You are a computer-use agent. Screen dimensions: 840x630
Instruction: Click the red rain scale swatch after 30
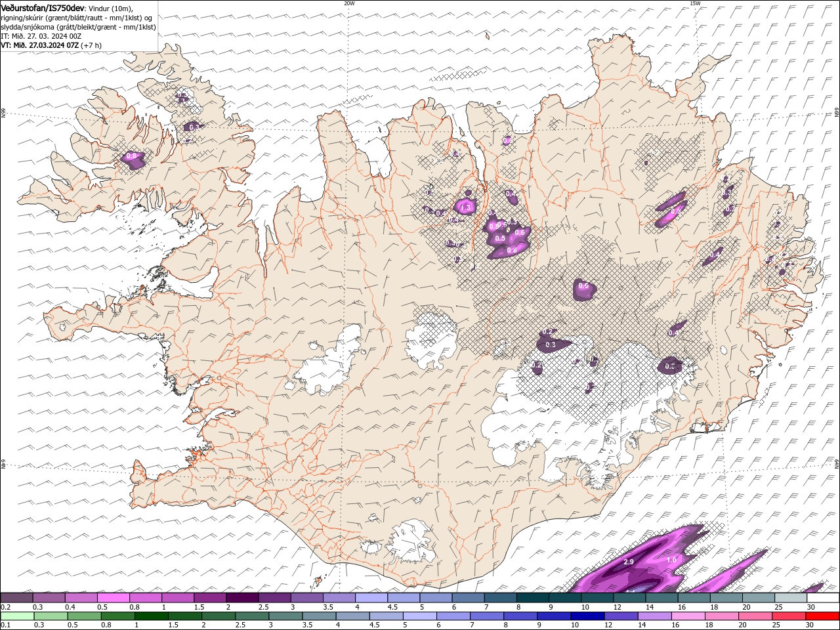tap(823, 616)
